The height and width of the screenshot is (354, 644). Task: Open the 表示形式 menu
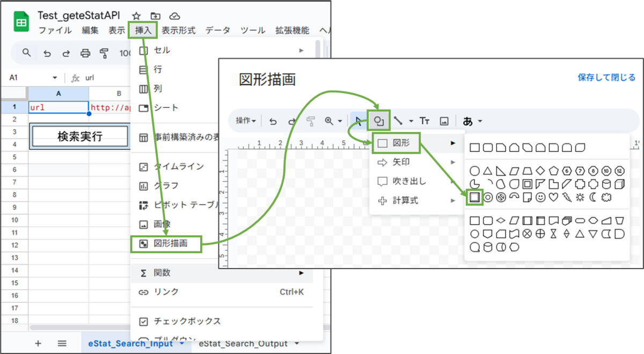coord(179,31)
